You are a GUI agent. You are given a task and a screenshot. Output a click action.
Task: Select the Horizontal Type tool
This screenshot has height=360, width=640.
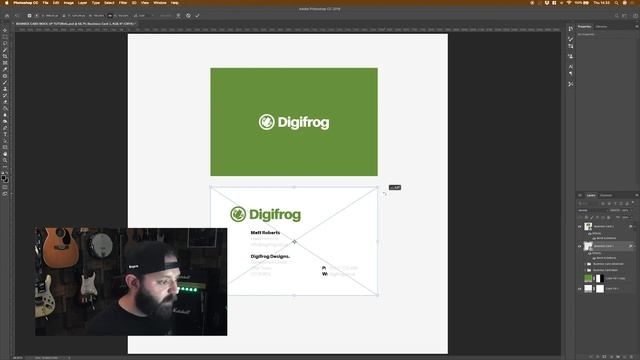click(x=5, y=134)
